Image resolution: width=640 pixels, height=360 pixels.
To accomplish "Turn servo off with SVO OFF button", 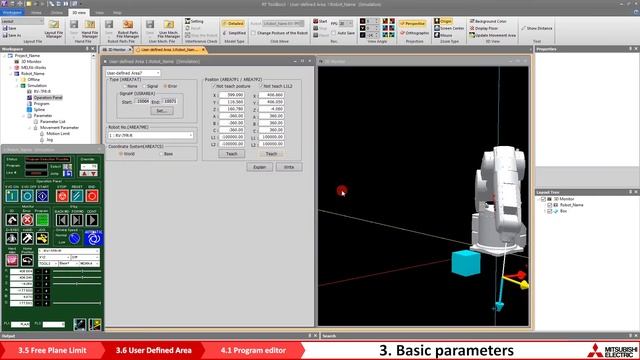I will click(27, 196).
